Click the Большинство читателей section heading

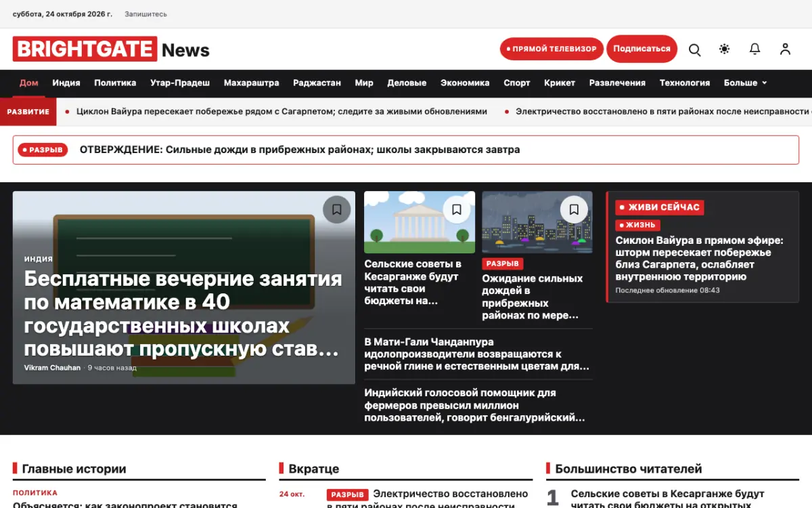[629, 469]
